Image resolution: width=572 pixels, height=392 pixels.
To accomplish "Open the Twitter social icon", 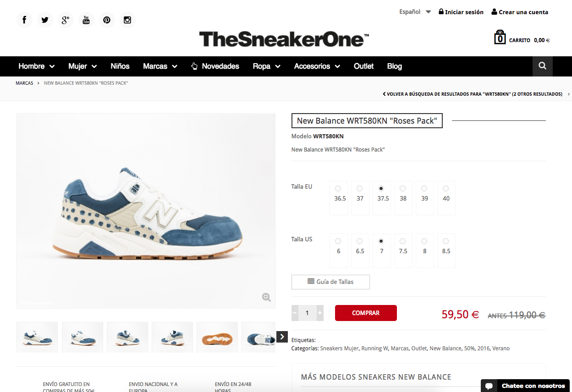I will pos(45,20).
